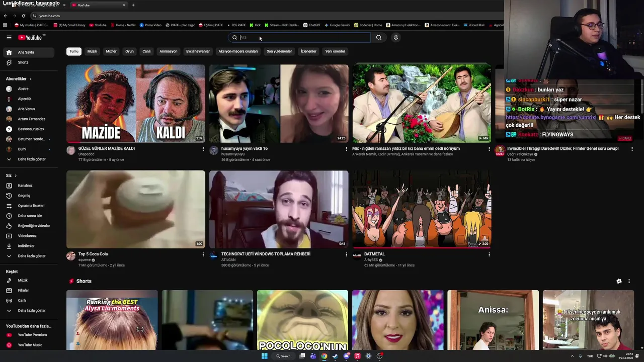Select the Mix'ler filter chip
The width and height of the screenshot is (644, 362).
point(111,51)
